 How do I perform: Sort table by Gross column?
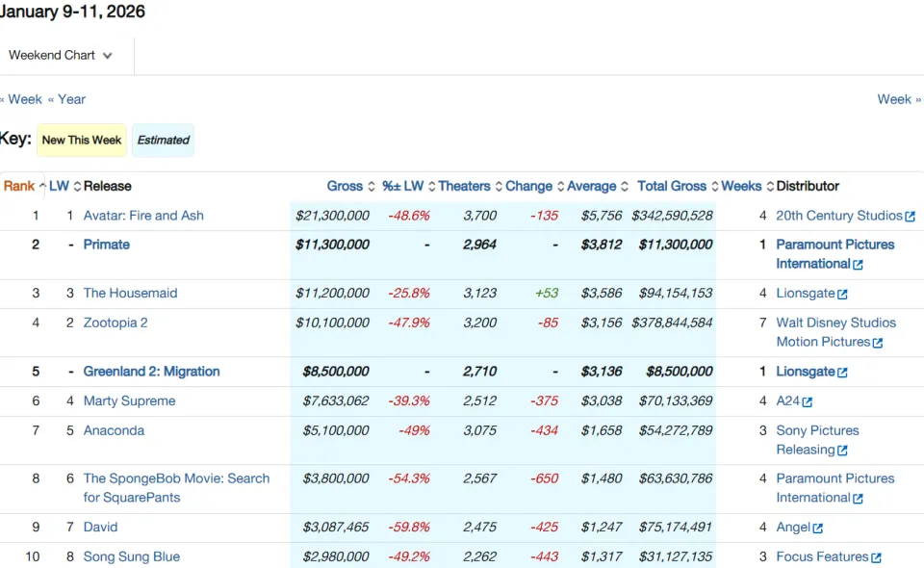coord(350,186)
